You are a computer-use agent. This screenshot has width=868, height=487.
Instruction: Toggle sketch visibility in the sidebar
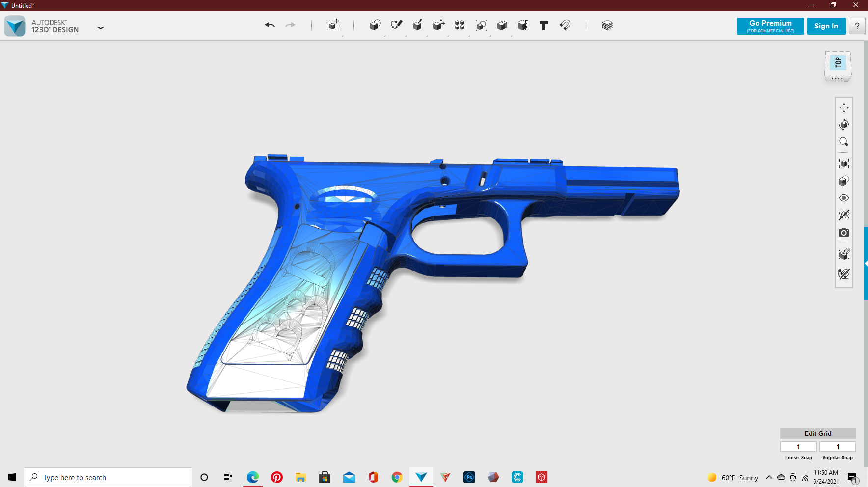click(844, 215)
